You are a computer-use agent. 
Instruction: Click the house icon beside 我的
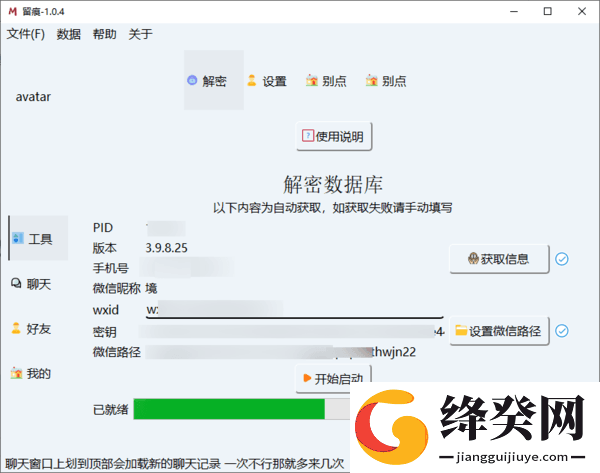16,373
